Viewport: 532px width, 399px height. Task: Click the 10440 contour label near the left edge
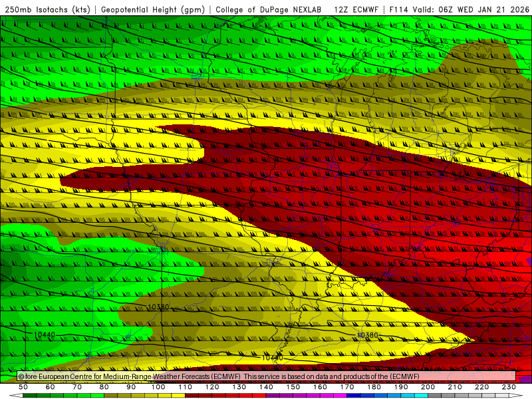[45, 334]
